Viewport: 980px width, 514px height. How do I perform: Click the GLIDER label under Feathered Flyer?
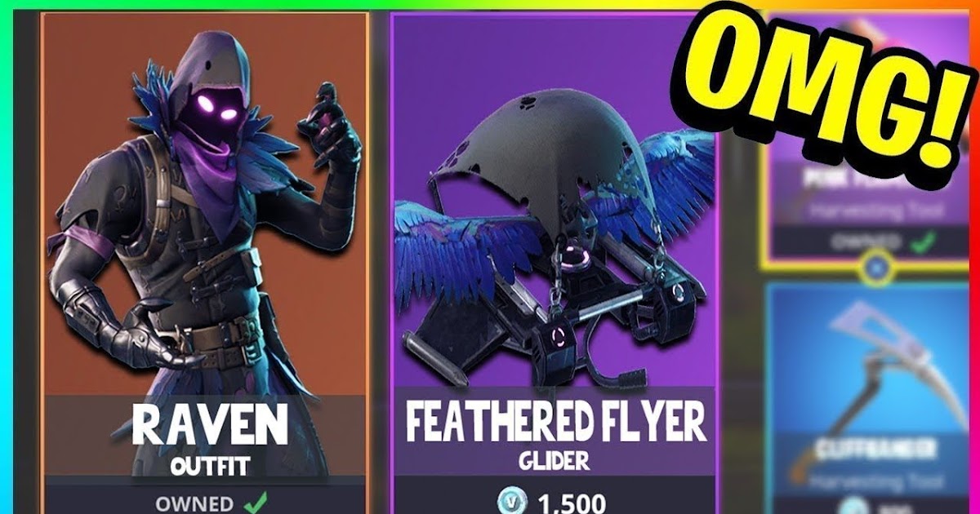point(554,462)
